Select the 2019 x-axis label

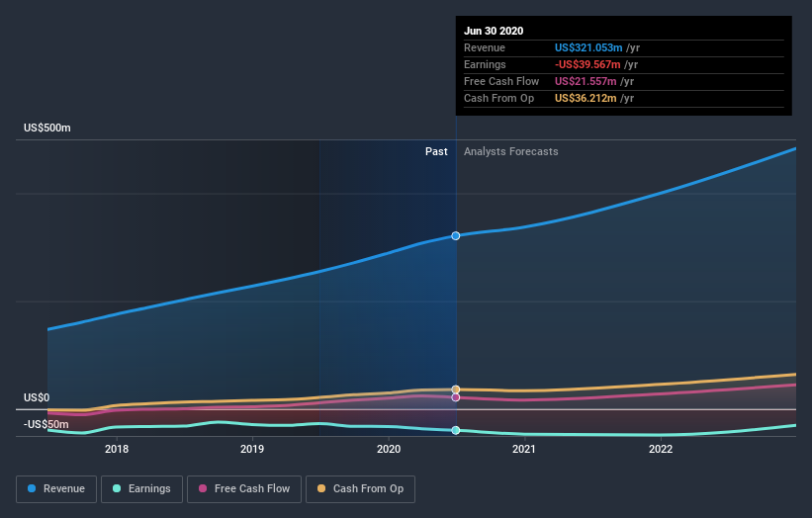252,449
